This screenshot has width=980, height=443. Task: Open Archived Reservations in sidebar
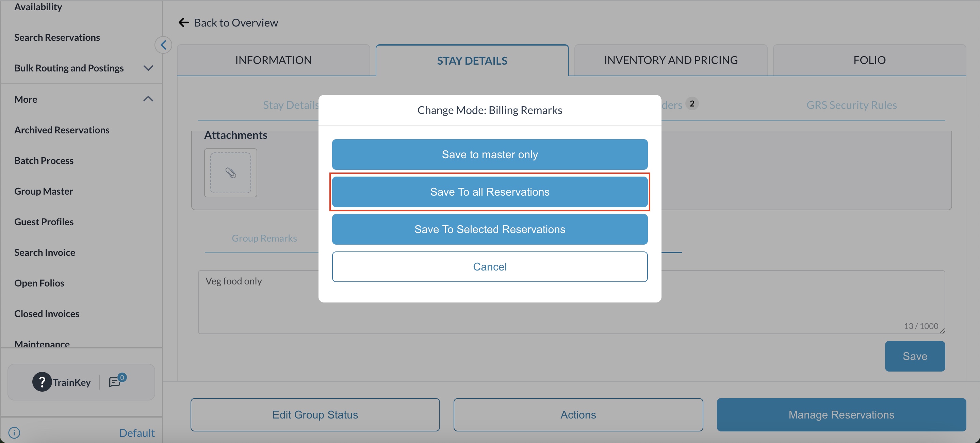(62, 130)
